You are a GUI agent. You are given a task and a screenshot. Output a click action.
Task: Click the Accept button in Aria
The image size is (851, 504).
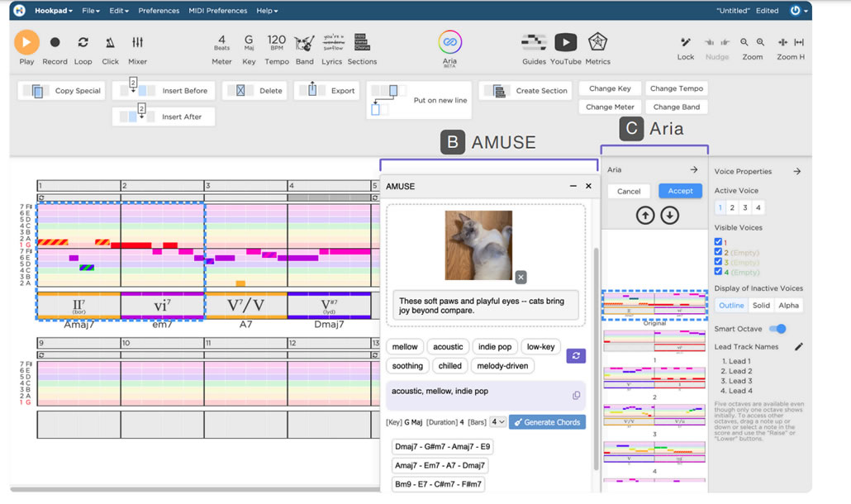pos(680,191)
